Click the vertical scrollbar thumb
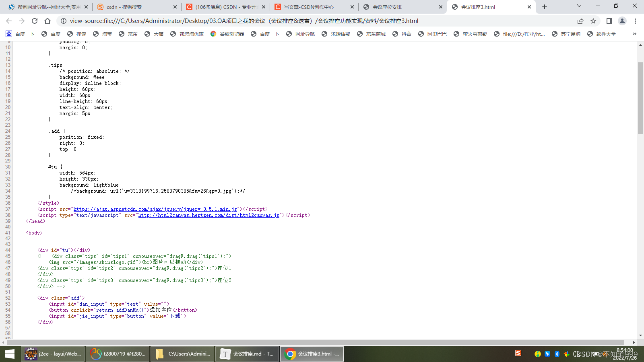The width and height of the screenshot is (644, 362). coord(640,98)
